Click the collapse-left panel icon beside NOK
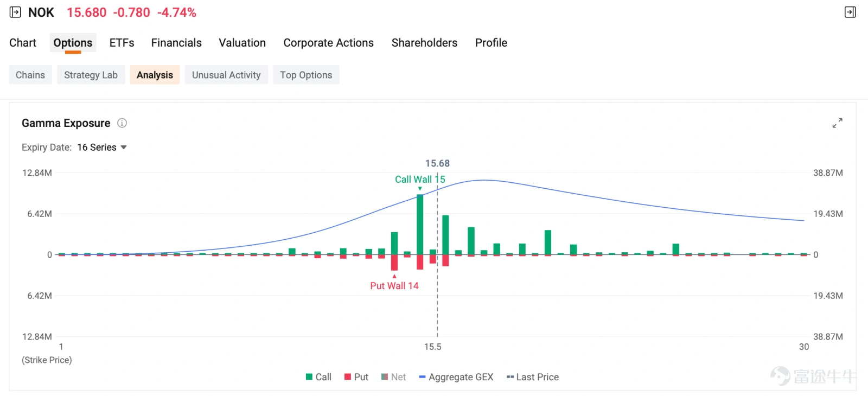The height and width of the screenshot is (396, 868). pyautogui.click(x=15, y=12)
